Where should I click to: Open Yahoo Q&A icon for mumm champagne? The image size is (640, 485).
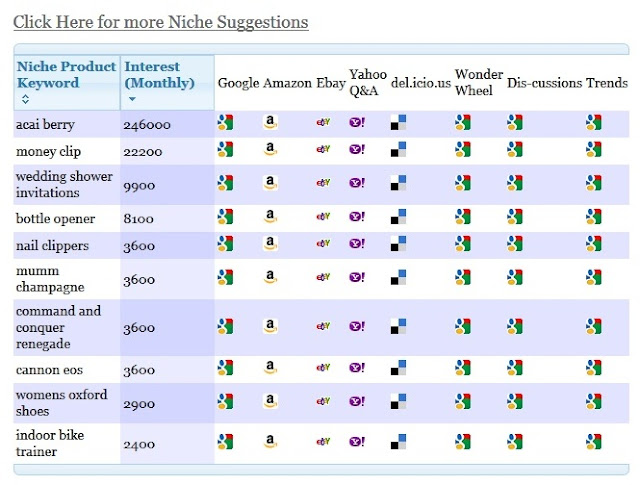357,277
